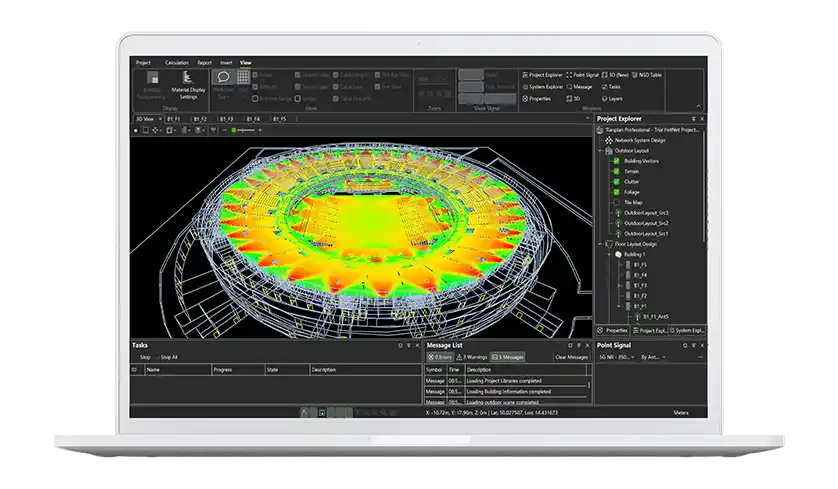Viewport: 838px width, 489px height.
Task: Open the System Explorer from ribbon
Action: click(542, 87)
